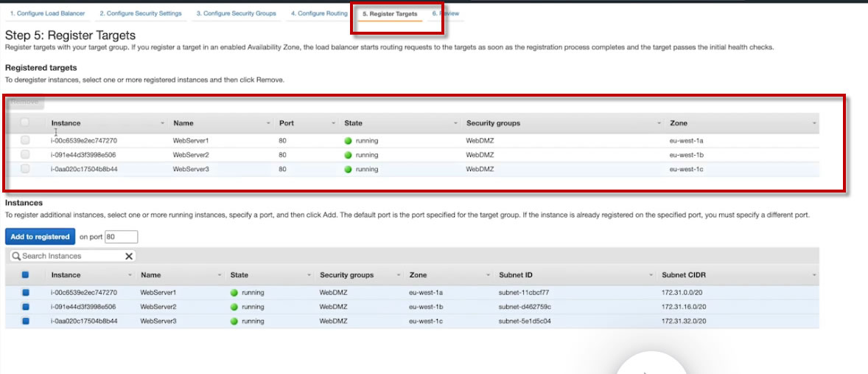Click zone eu-west-1c in registered targets
This screenshot has width=868, height=374.
tap(687, 170)
